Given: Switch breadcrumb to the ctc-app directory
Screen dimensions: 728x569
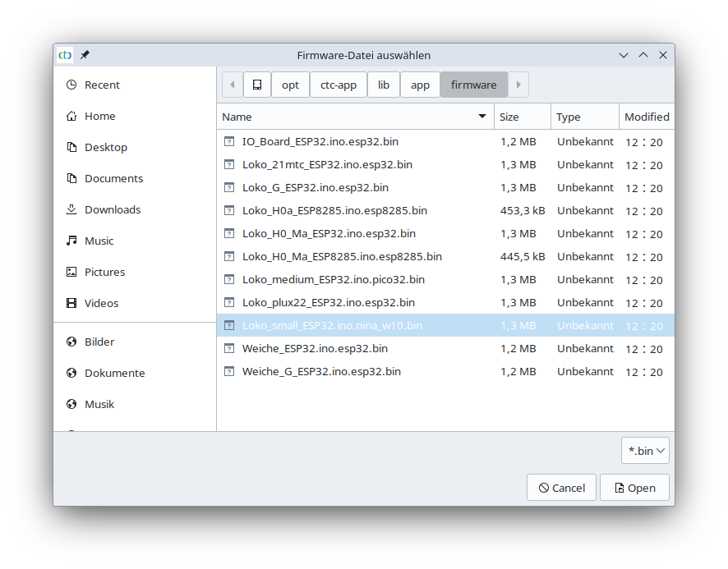Looking at the screenshot, I should 338,84.
